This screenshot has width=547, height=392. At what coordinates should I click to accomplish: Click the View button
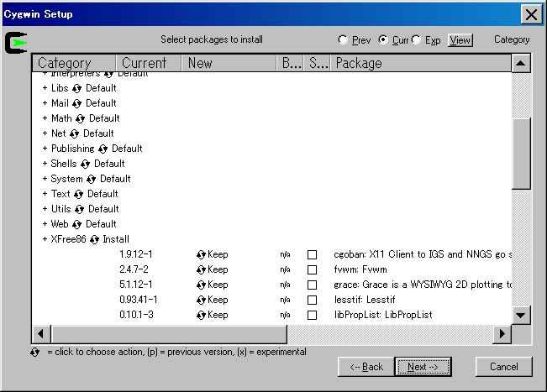click(x=460, y=40)
